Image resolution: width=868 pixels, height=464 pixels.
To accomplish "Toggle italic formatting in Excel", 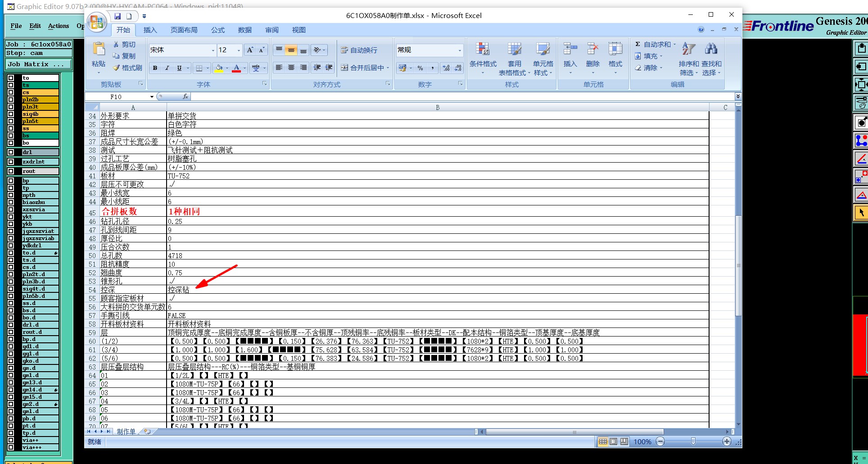I will [x=167, y=68].
